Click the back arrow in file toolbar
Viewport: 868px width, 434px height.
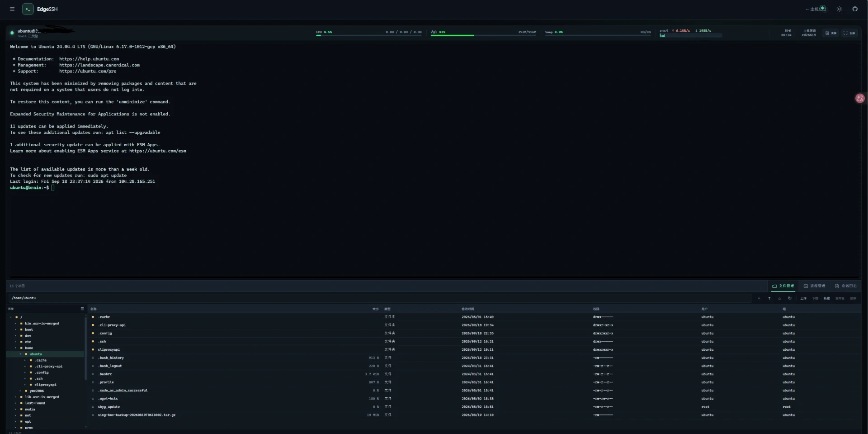click(x=759, y=298)
